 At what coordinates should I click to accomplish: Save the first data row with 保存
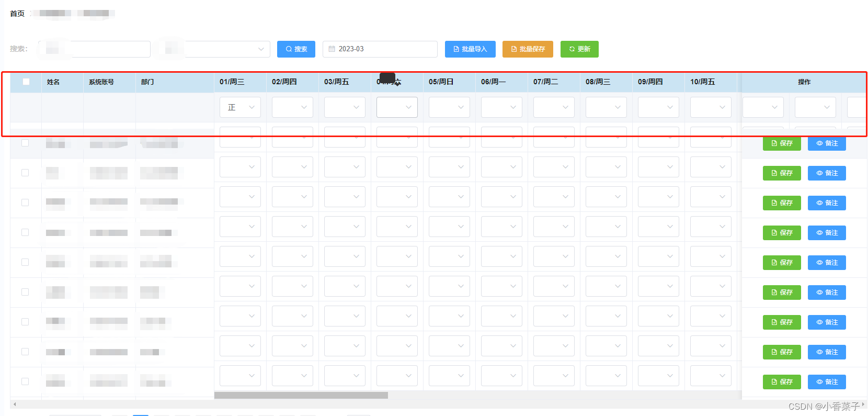pyautogui.click(x=782, y=143)
